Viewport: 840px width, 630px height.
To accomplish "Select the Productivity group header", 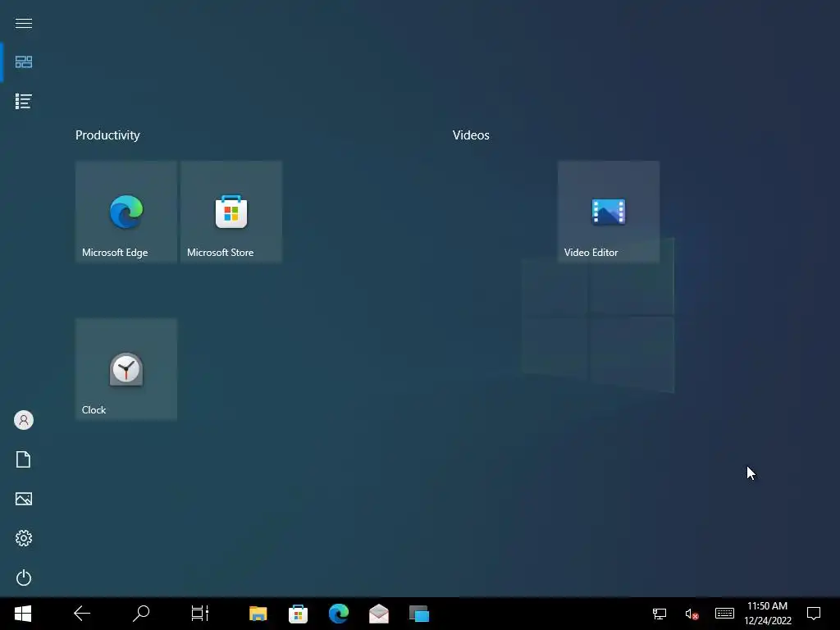I will [107, 135].
